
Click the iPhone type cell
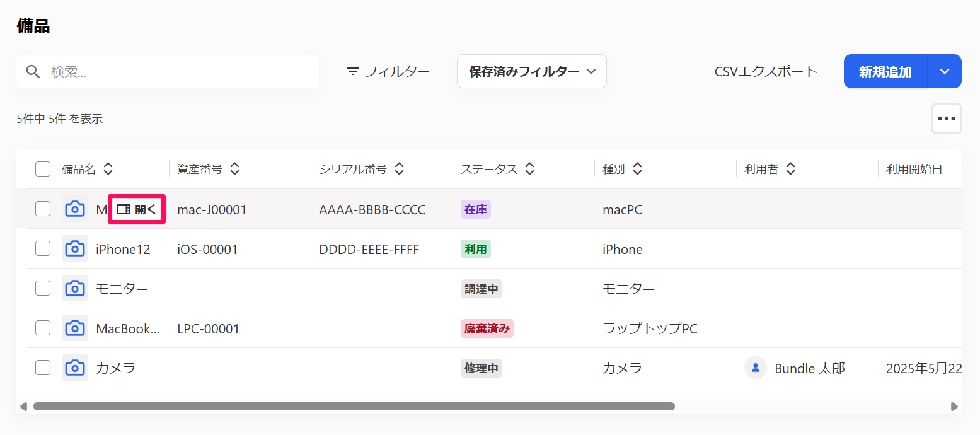[x=623, y=249]
